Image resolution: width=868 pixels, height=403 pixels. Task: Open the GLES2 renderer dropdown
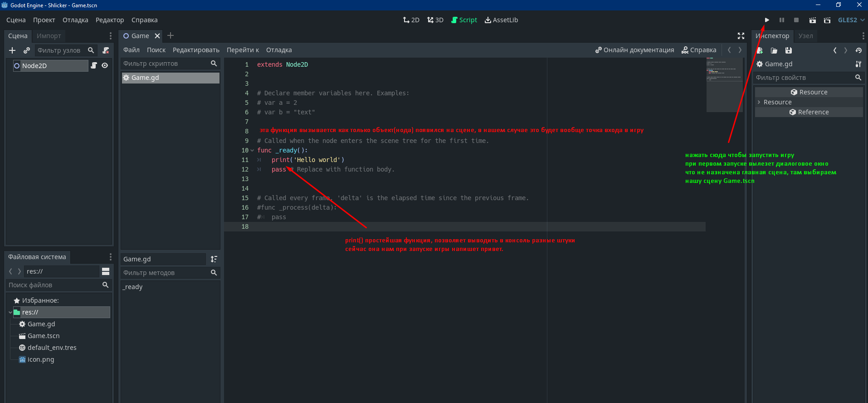coord(851,20)
